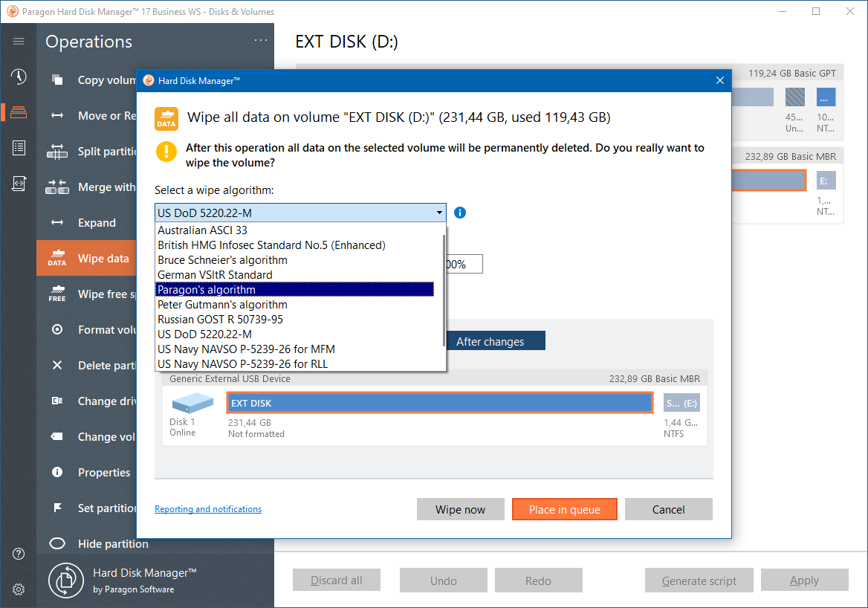Click the percentage input field

coord(464,264)
